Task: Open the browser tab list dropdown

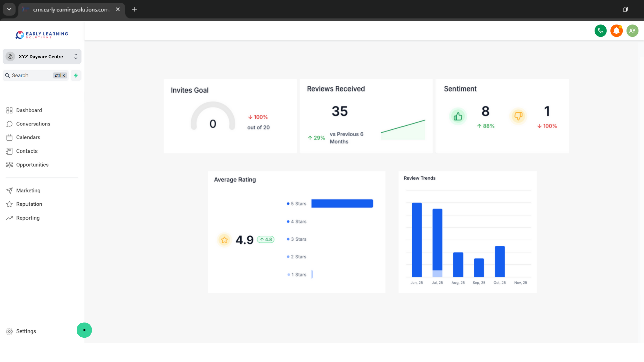Action: point(9,9)
